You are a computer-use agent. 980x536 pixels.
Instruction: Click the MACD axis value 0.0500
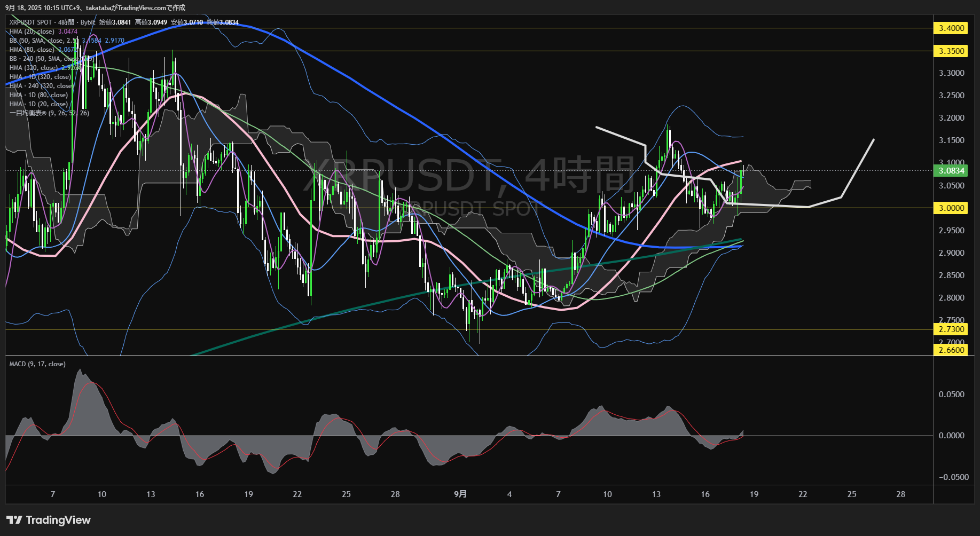point(952,395)
